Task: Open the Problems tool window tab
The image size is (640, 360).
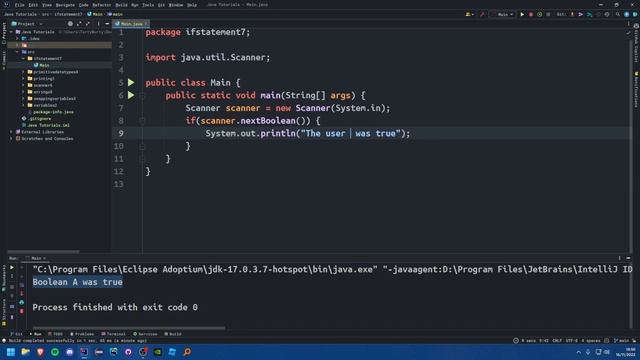Action: tap(82, 334)
